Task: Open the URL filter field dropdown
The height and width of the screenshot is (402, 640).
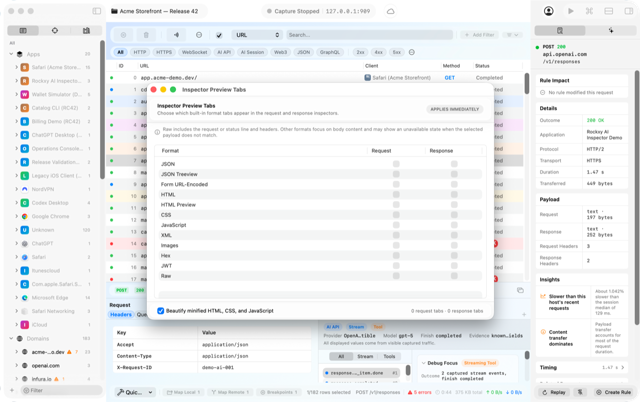Action: [257, 35]
